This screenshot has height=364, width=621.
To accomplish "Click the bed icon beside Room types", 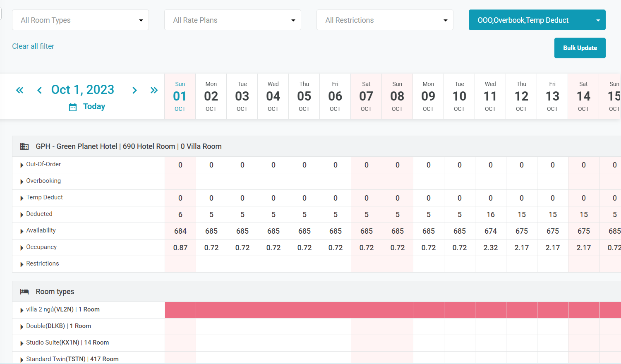I will (24, 292).
